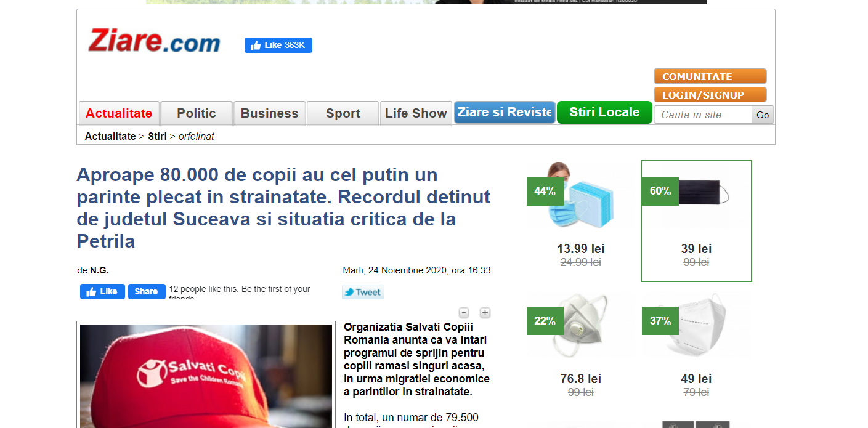Tweet this article
The height and width of the screenshot is (428, 868).
(363, 292)
